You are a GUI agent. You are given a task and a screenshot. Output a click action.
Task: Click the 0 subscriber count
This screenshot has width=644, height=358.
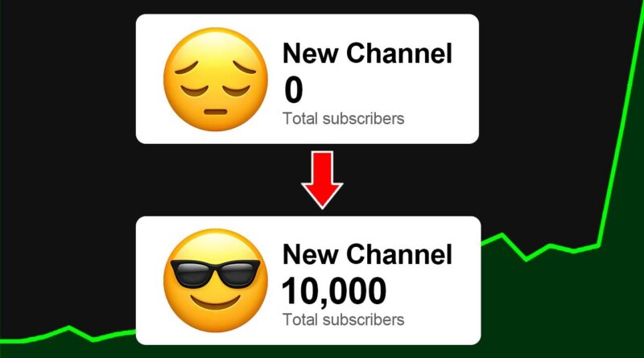[293, 90]
